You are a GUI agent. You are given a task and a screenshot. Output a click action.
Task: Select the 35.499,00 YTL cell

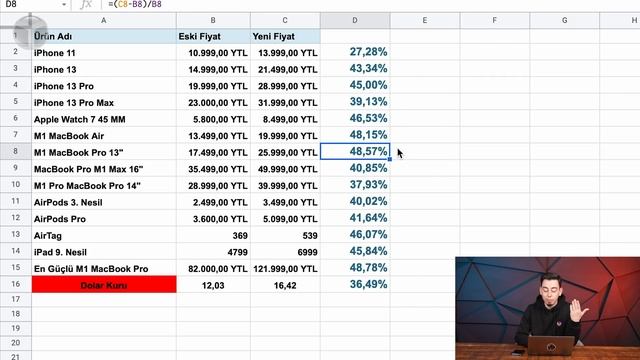coord(213,169)
